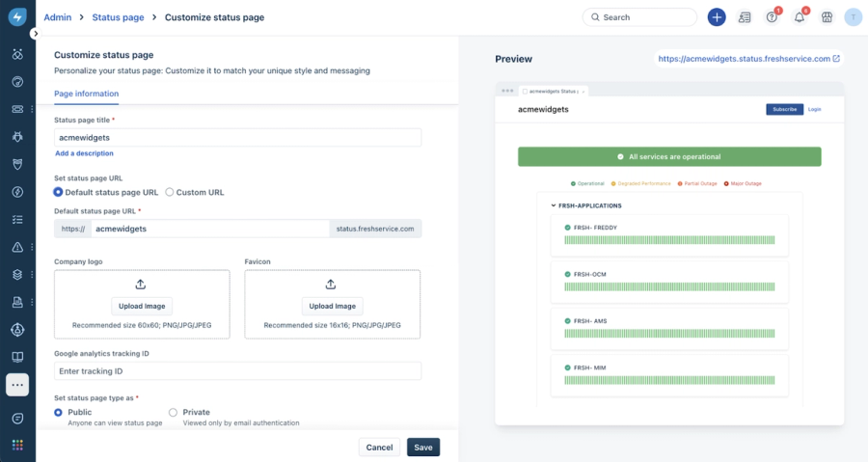Click the acmewidgets Status browser tab in preview

click(x=554, y=92)
